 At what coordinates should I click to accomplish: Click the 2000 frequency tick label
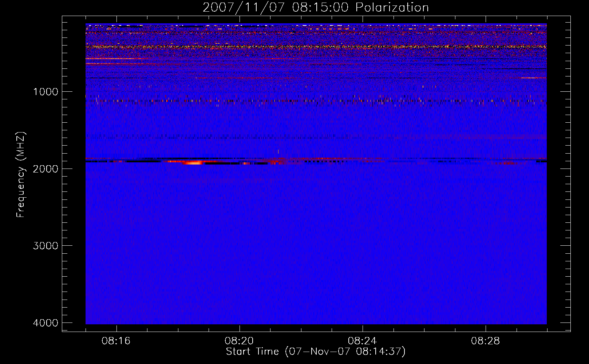(x=46, y=169)
